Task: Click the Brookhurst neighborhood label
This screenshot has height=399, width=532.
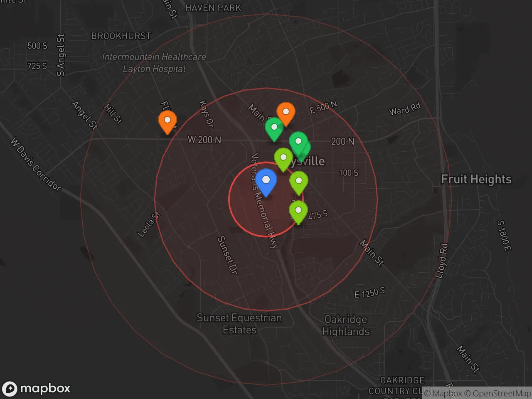Action: 121,36
